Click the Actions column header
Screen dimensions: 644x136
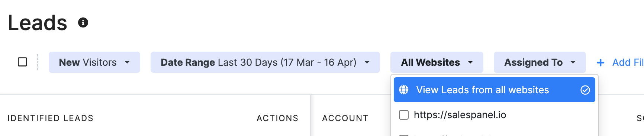coord(277,118)
